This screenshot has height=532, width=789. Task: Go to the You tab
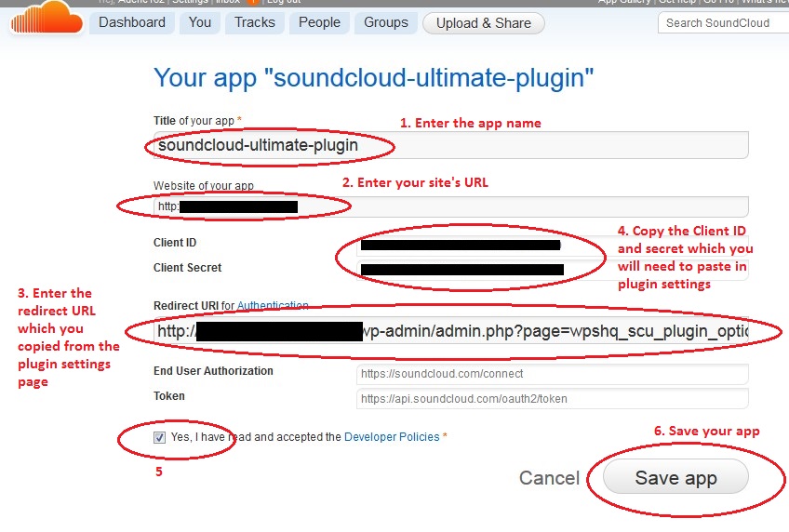coord(200,22)
